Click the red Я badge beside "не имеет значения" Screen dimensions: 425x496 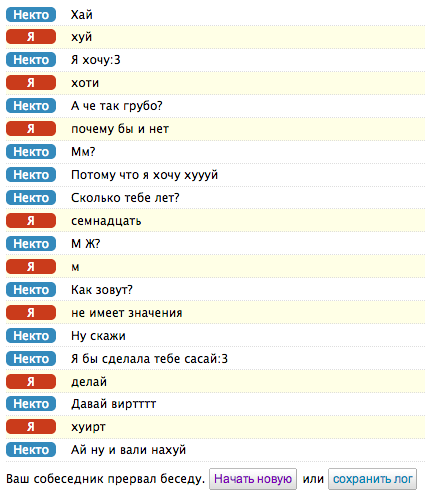click(x=31, y=313)
